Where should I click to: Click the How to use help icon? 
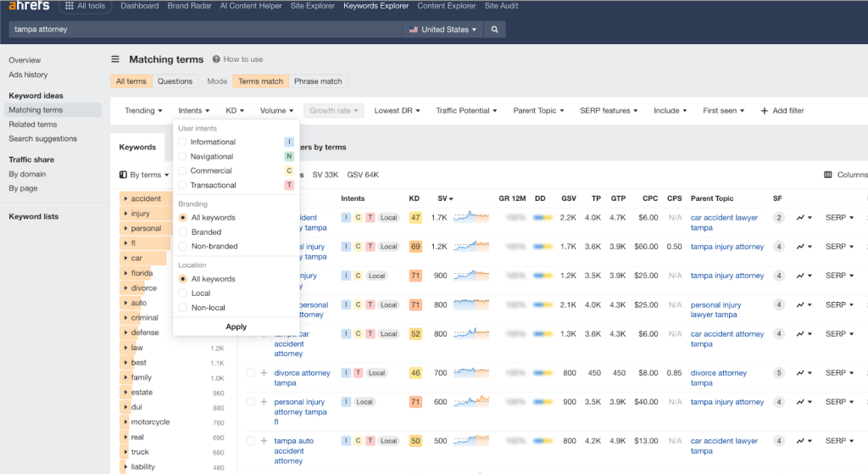pyautogui.click(x=216, y=59)
